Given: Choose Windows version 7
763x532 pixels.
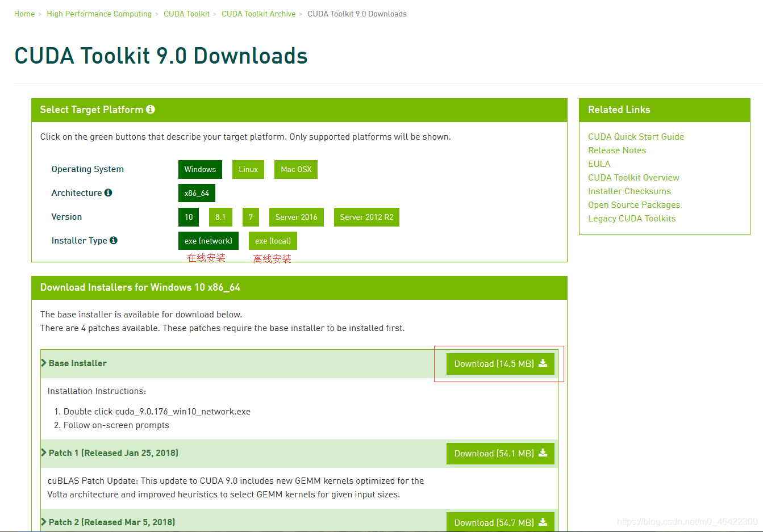Looking at the screenshot, I should point(251,217).
